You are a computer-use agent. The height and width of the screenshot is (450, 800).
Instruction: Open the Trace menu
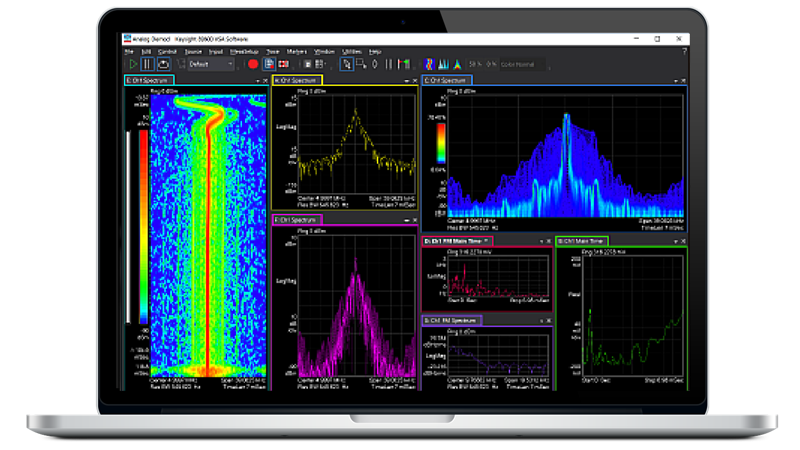(273, 52)
